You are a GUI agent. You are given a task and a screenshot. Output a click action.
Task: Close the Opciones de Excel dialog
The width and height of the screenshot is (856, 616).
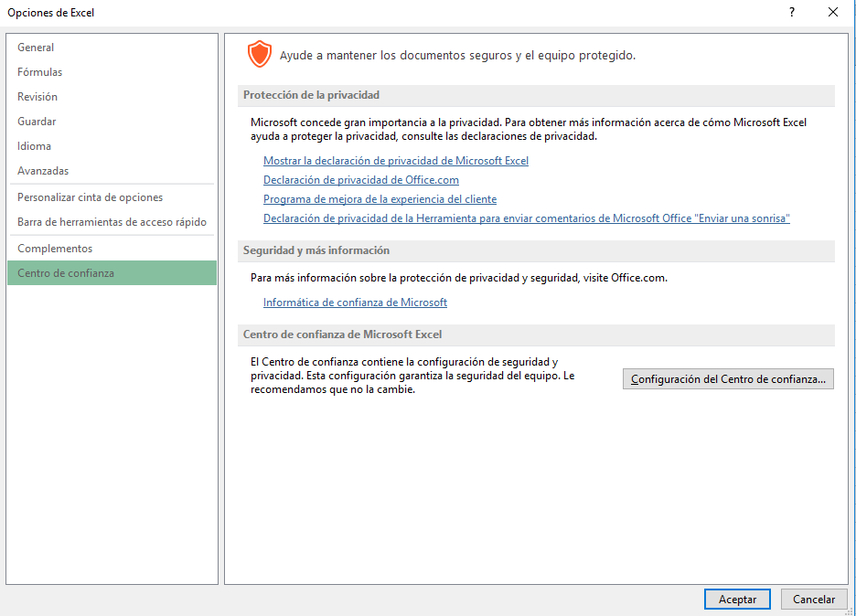(x=833, y=12)
